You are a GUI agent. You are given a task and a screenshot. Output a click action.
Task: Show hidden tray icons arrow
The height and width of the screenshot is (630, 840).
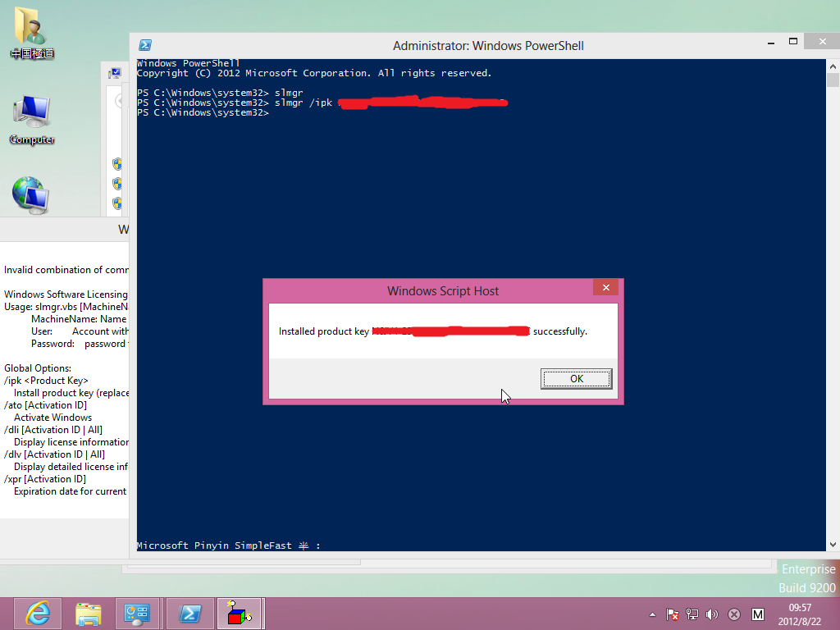(x=652, y=614)
